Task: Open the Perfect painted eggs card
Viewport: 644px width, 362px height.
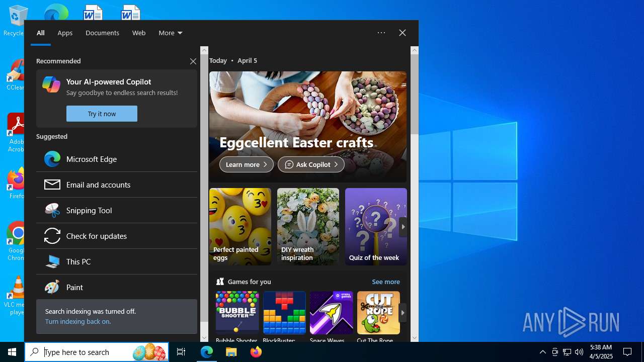Action: (240, 227)
